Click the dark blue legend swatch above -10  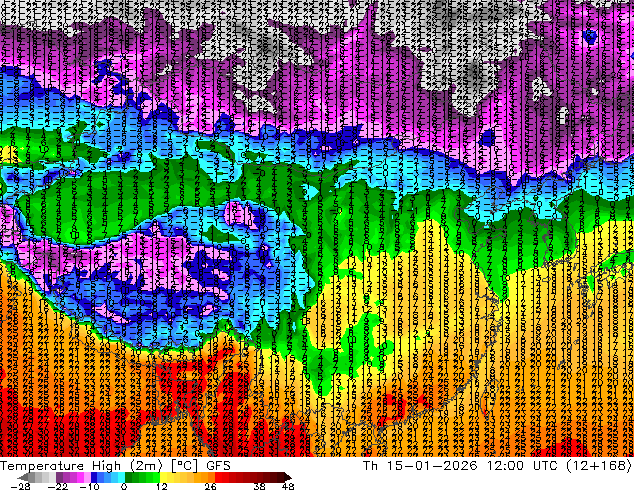(93, 477)
